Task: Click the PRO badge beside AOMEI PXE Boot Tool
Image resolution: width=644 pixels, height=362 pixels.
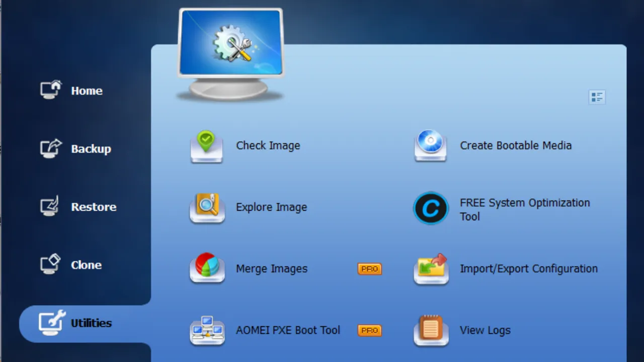Action: [x=370, y=330]
